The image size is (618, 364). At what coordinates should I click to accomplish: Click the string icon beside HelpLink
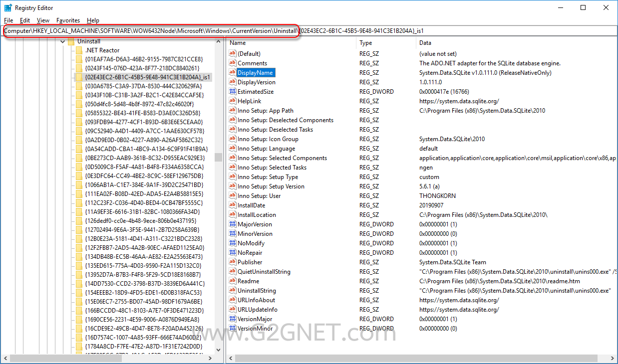[232, 101]
